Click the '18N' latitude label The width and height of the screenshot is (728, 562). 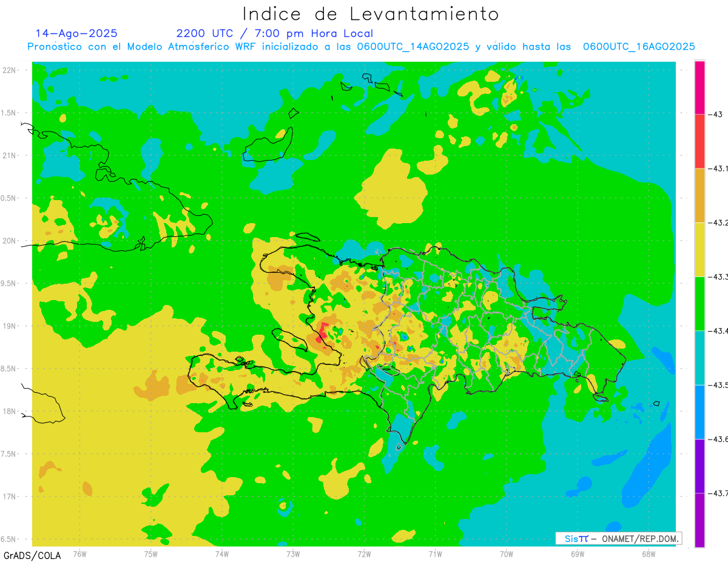10,411
